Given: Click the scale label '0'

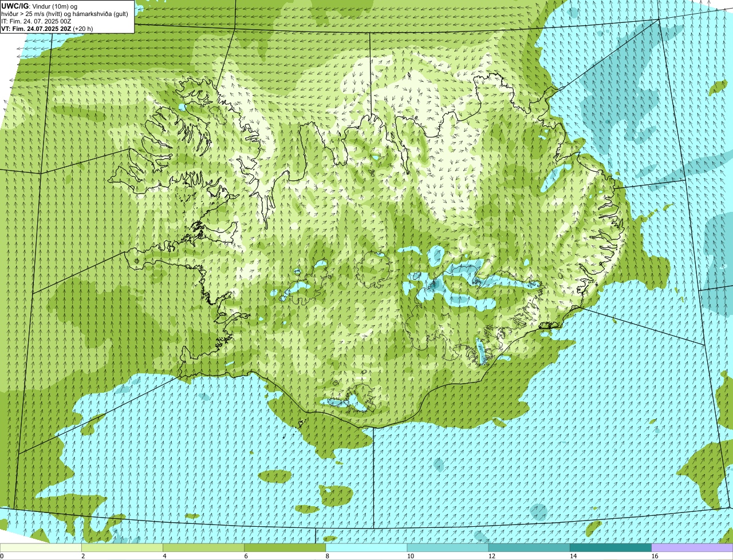Looking at the screenshot, I should point(2,556).
